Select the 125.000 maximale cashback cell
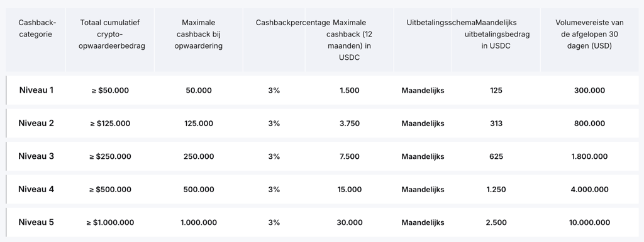The width and height of the screenshot is (644, 242). coord(199,124)
